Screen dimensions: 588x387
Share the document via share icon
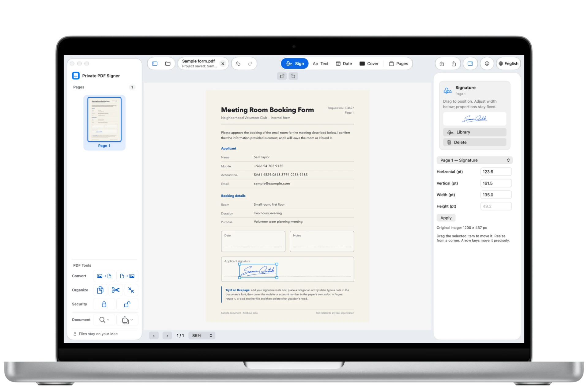click(454, 64)
